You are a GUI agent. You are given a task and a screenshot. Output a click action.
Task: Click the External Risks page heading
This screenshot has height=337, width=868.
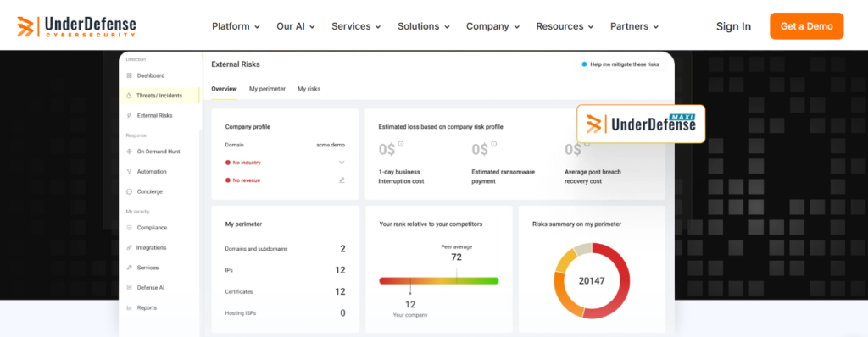click(x=236, y=64)
